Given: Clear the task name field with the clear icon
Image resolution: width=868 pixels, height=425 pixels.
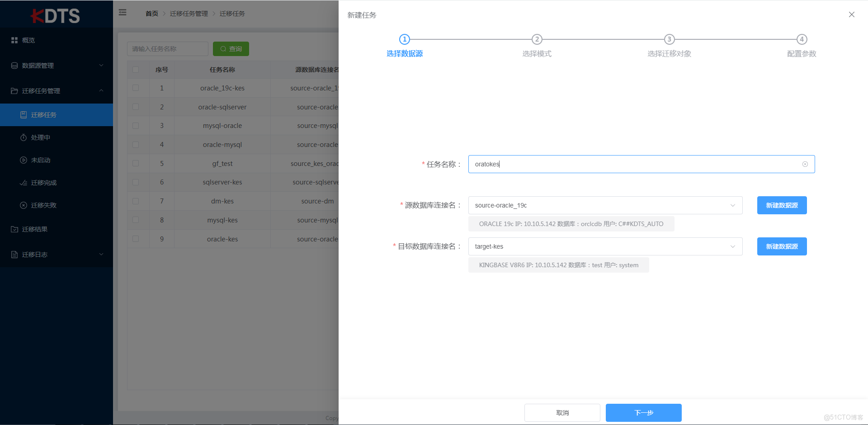Looking at the screenshot, I should pos(805,164).
